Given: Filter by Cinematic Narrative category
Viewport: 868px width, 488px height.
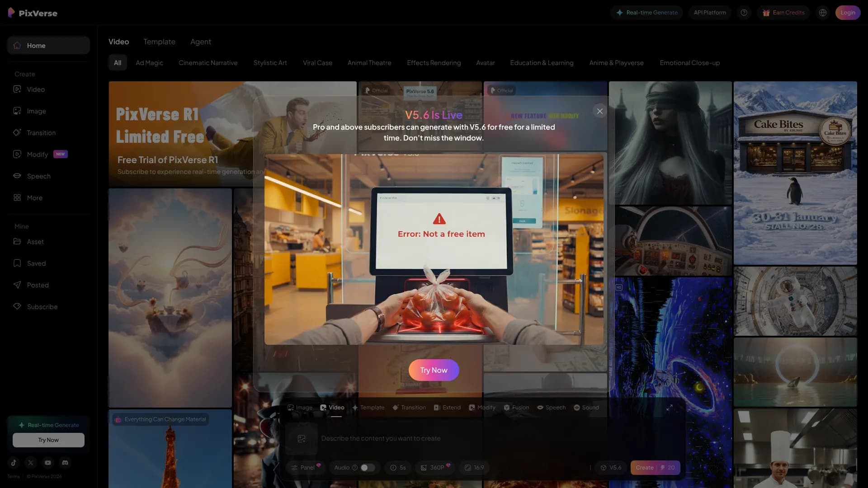Looking at the screenshot, I should pyautogui.click(x=208, y=63).
